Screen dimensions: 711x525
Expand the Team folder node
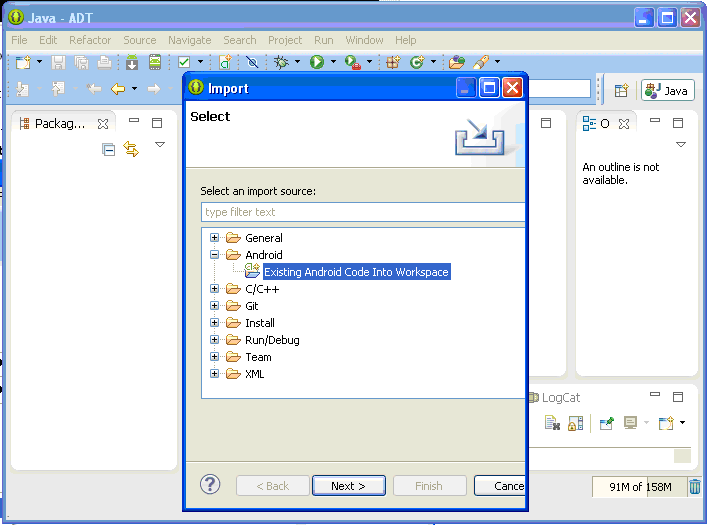[x=214, y=357]
